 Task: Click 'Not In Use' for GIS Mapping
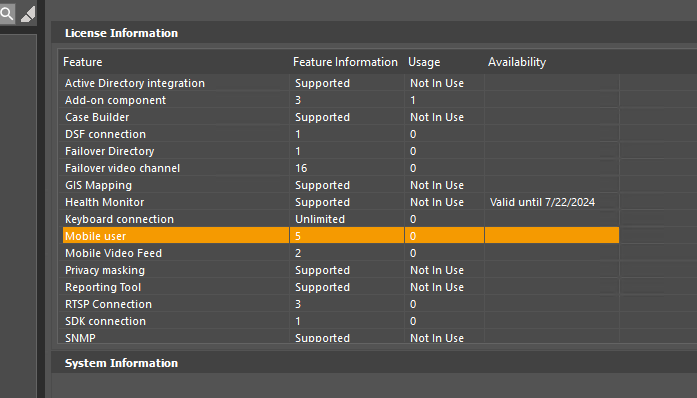437,185
